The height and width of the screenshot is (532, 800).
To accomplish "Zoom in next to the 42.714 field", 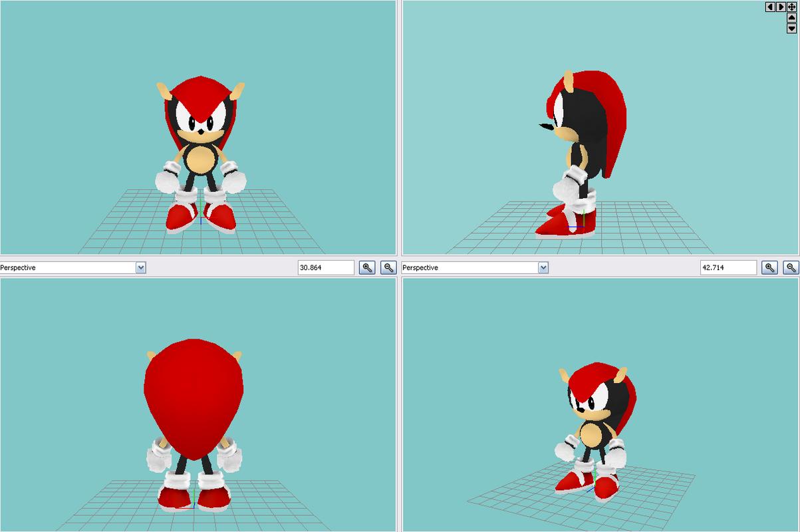I will 769,267.
